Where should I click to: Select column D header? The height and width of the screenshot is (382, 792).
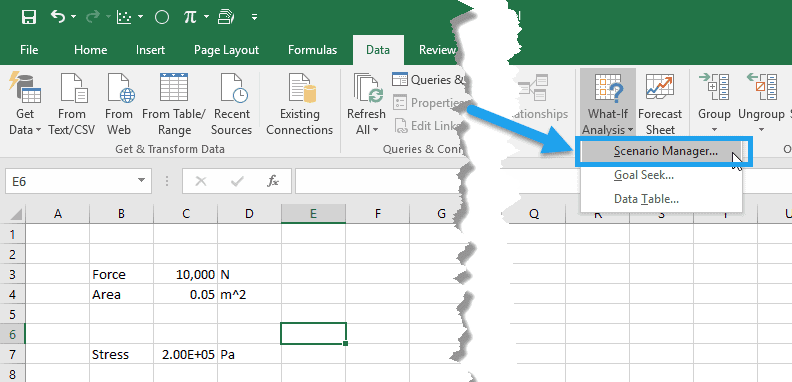[249, 214]
